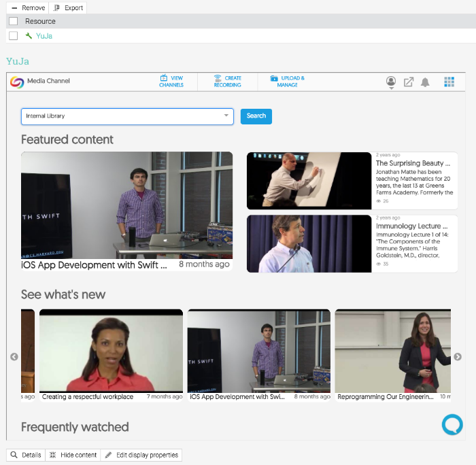Tick the YuJa row checkbox
The height and width of the screenshot is (465, 476).
14,36
